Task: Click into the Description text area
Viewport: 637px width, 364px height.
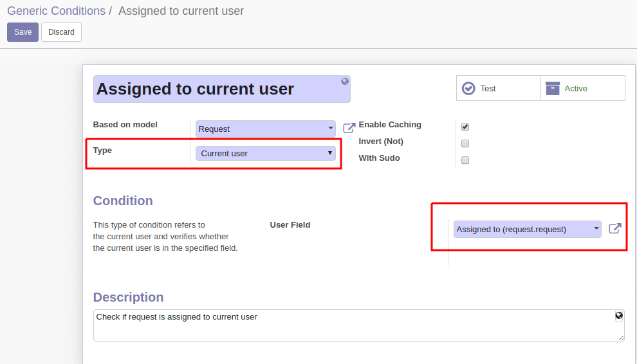Action: 359,325
